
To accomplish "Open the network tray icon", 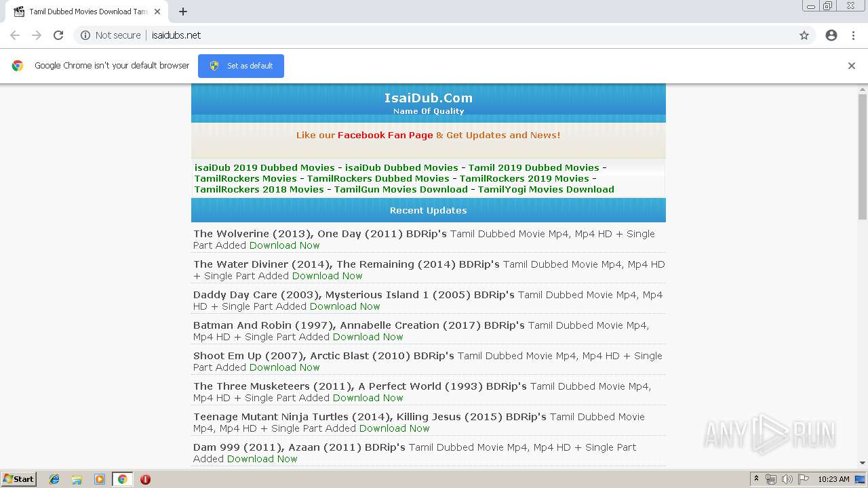I will [771, 479].
